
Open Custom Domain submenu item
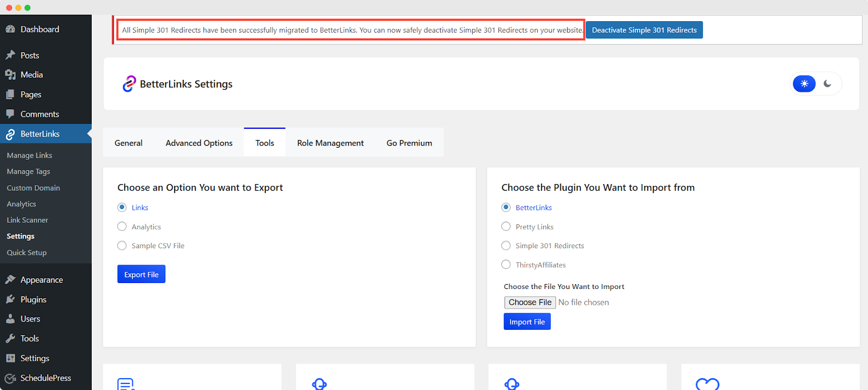coord(34,188)
